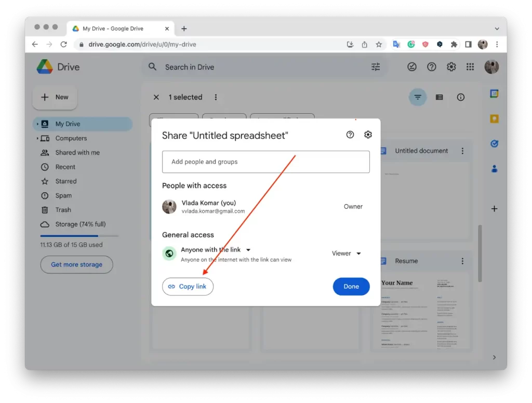This screenshot has width=532, height=403.
Task: Open Chrome three-dot menu
Action: pyautogui.click(x=497, y=45)
